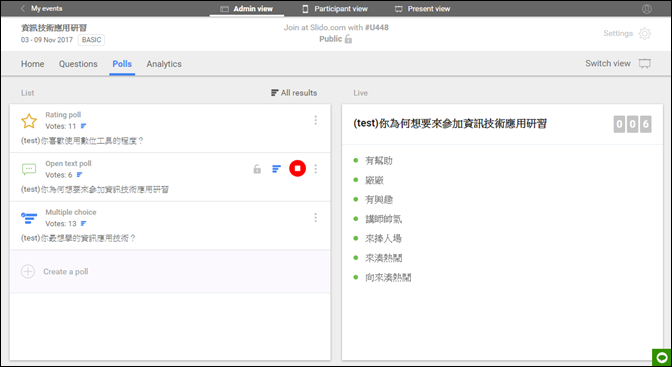Switch to Present view tab
This screenshot has height=367, width=672.
pyautogui.click(x=423, y=9)
